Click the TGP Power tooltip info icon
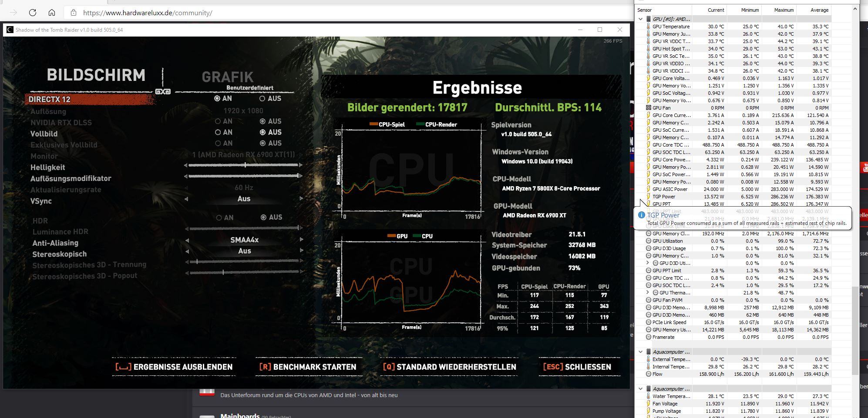This screenshot has height=418, width=868. click(641, 215)
